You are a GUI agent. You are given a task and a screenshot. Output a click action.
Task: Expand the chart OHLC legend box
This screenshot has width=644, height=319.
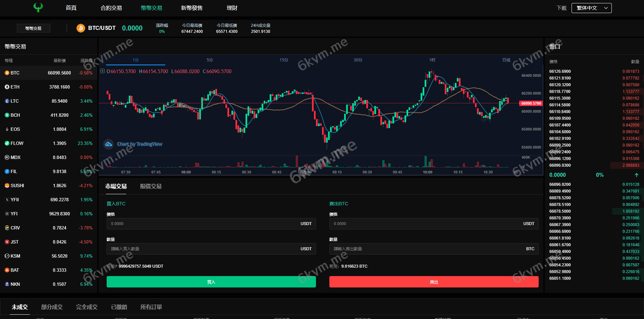[103, 71]
